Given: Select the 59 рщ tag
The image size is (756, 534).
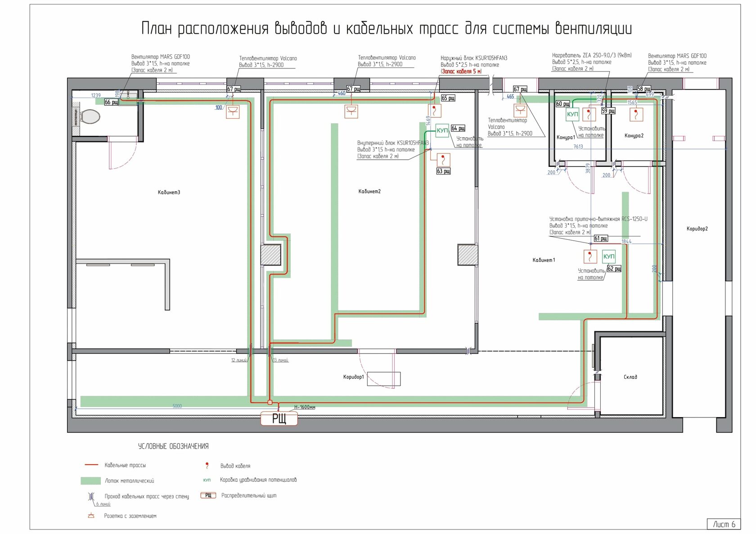Looking at the screenshot, I should pos(608,111).
